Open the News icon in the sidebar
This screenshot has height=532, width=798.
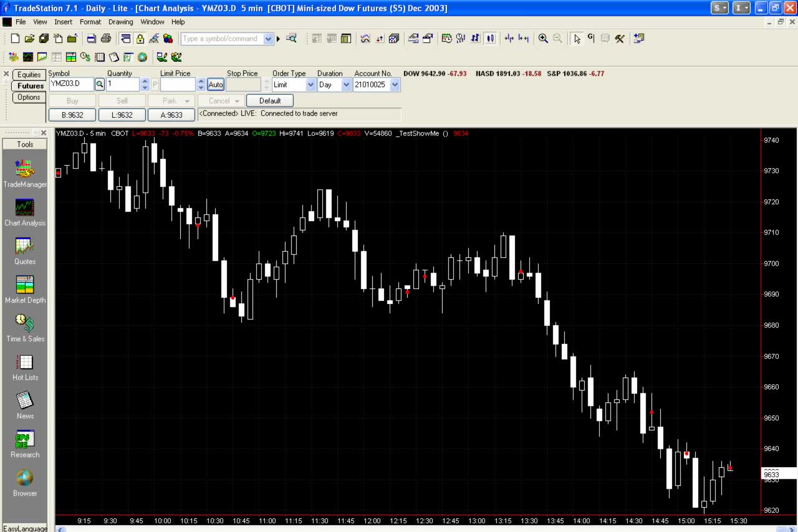25,405
